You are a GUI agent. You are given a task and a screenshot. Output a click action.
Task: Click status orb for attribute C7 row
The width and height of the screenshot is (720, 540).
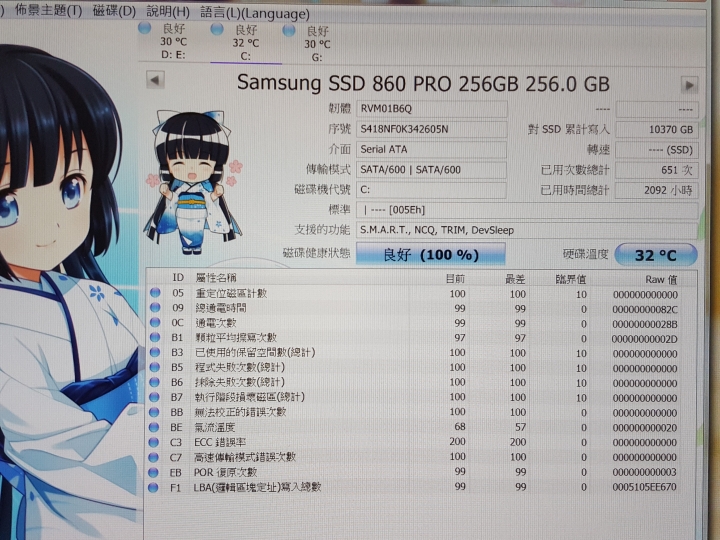coord(153,457)
